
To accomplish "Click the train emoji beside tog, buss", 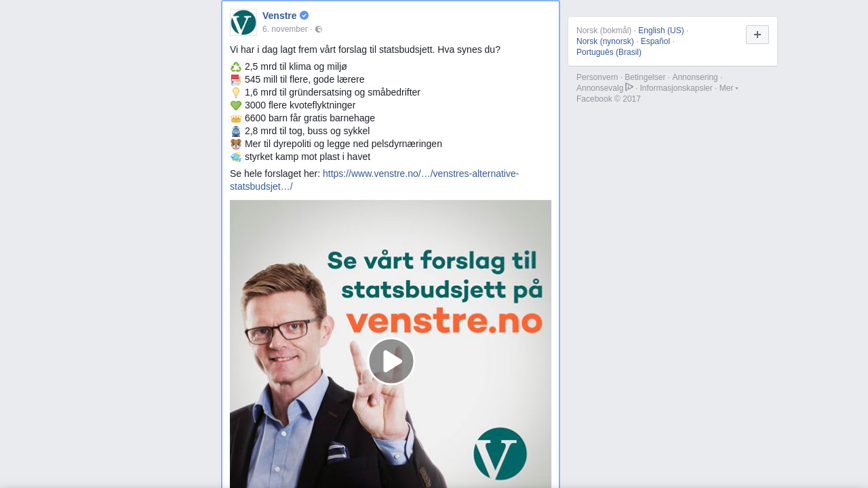I will 236,131.
